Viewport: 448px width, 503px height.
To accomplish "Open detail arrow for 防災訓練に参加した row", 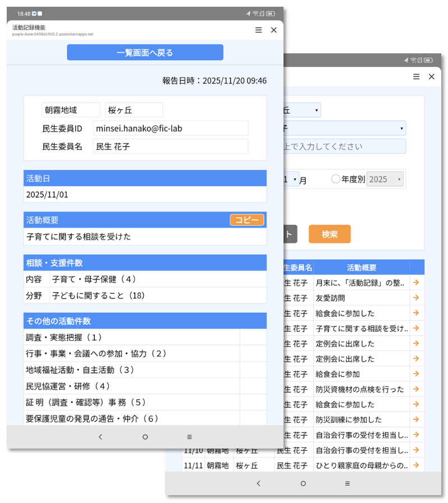I will coord(416,419).
